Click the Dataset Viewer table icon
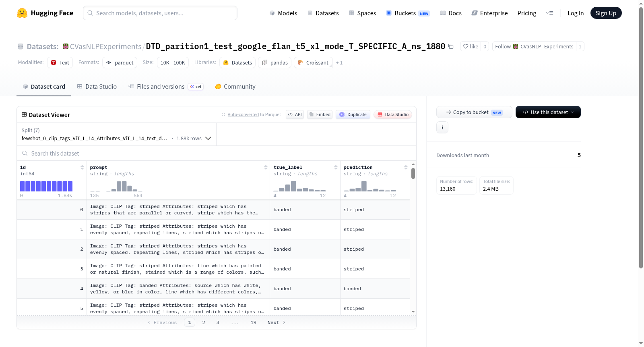 pos(24,115)
